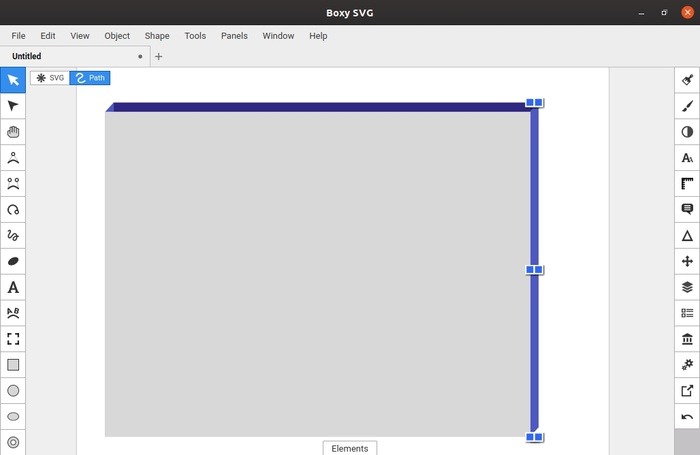Select the Edit nodes arrow tool

click(x=13, y=106)
